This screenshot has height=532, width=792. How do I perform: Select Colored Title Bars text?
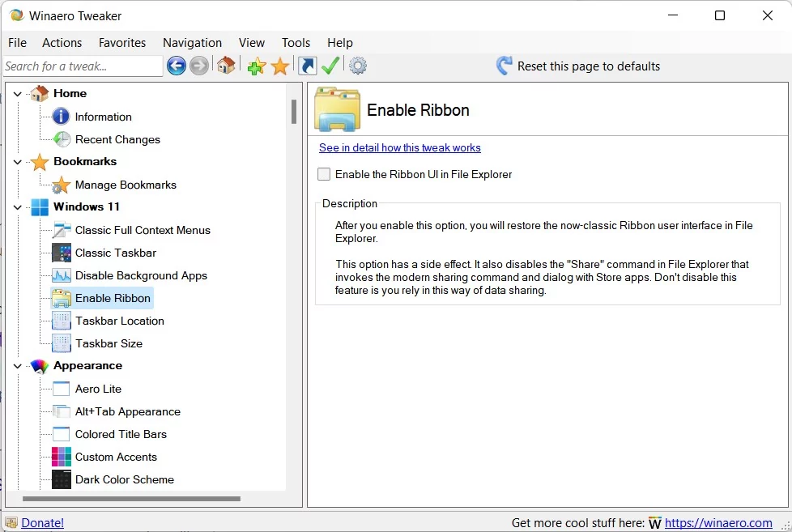(x=121, y=434)
